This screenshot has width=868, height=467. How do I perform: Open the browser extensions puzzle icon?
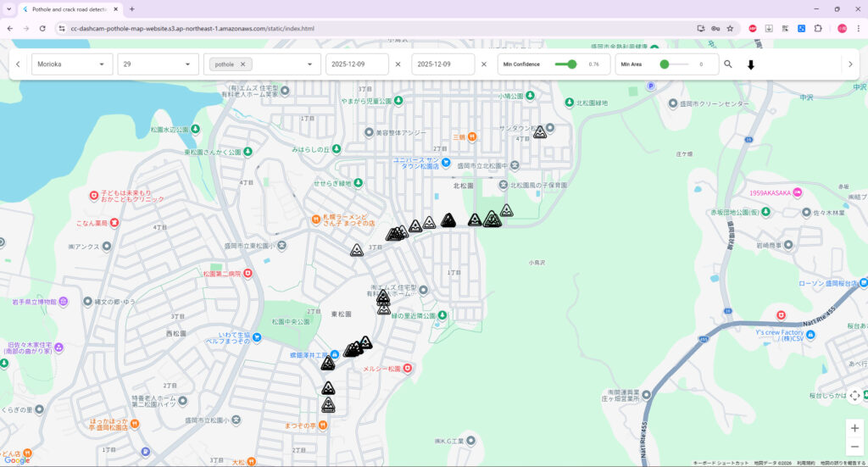tap(818, 28)
